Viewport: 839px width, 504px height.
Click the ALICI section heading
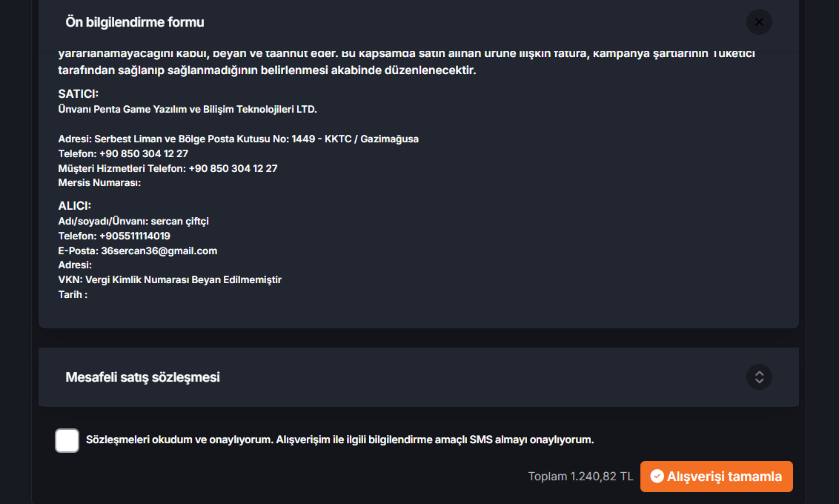74,206
